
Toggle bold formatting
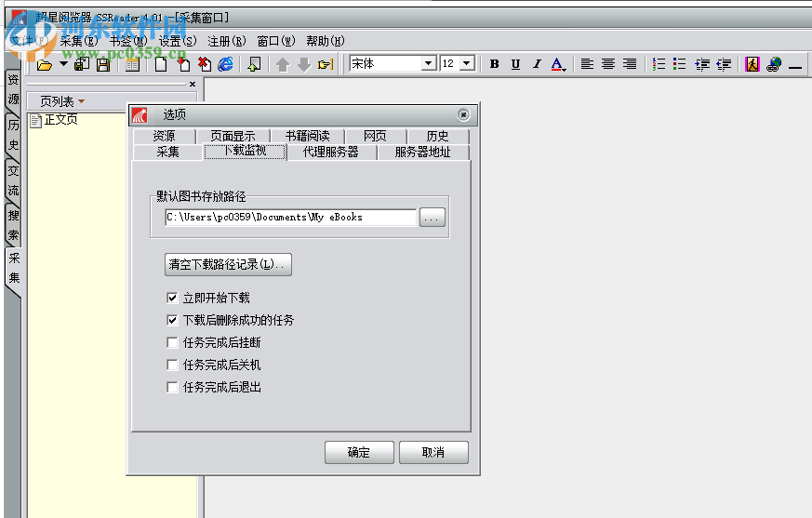tap(495, 64)
